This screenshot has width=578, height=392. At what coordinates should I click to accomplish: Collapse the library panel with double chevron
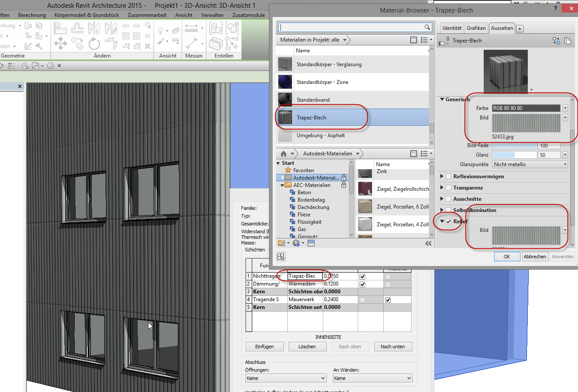428,244
